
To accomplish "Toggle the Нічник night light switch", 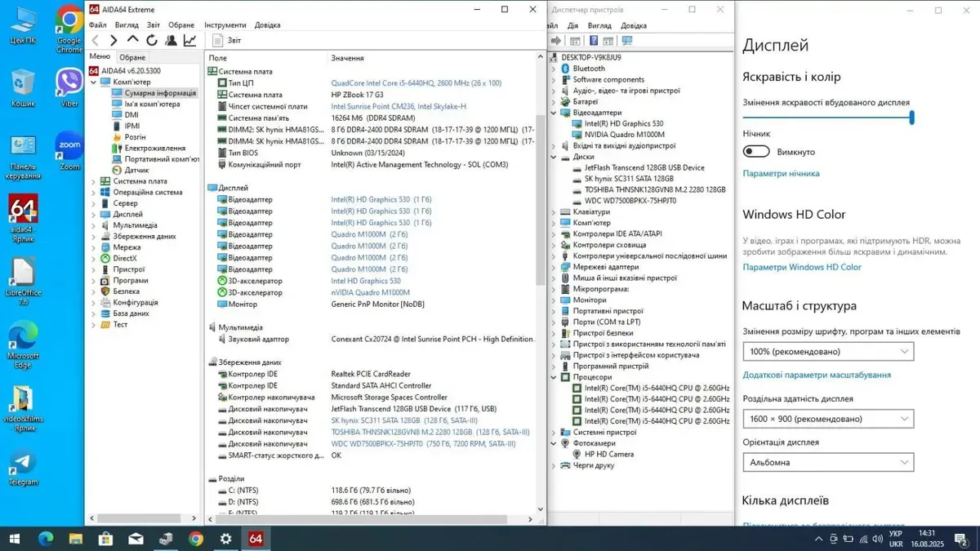I will pos(756,151).
